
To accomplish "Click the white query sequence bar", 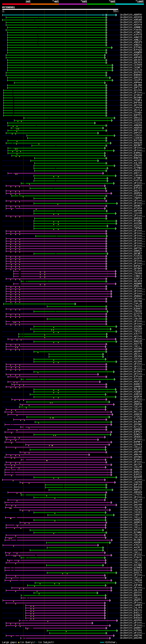I will coord(60,10).
